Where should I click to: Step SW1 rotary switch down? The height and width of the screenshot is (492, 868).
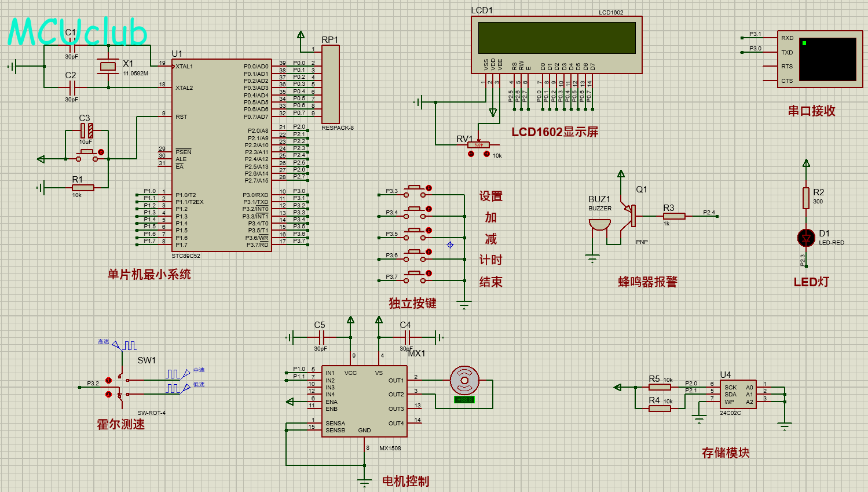click(108, 394)
